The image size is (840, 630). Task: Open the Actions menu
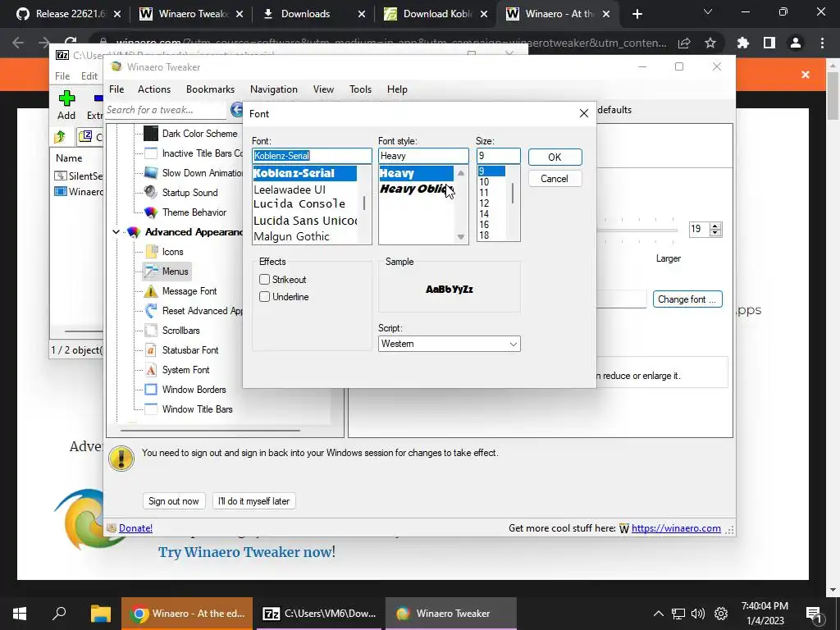[154, 89]
